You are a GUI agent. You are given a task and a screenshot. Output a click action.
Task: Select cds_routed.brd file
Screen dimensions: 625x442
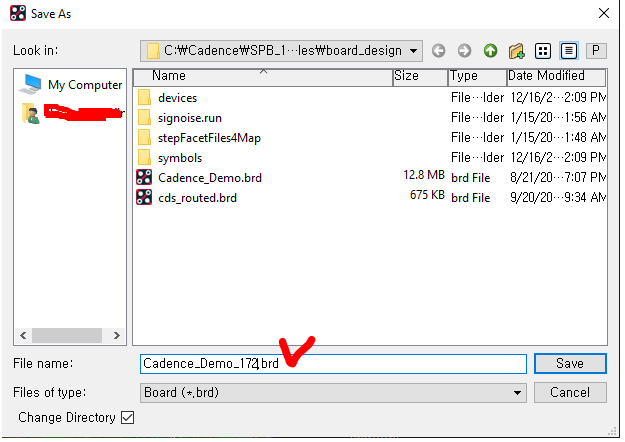tap(197, 198)
